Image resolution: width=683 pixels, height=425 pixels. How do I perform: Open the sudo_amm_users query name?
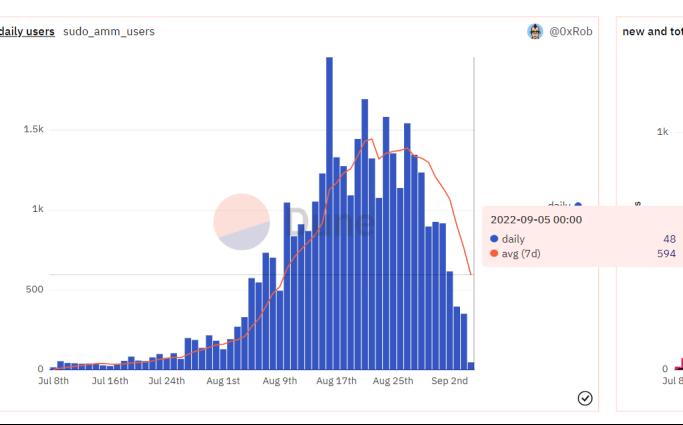[109, 32]
